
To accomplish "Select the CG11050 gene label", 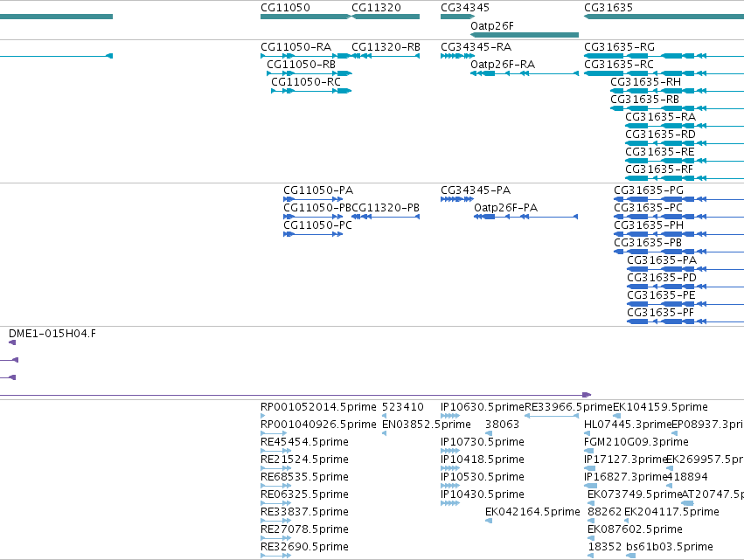I will tap(285, 8).
